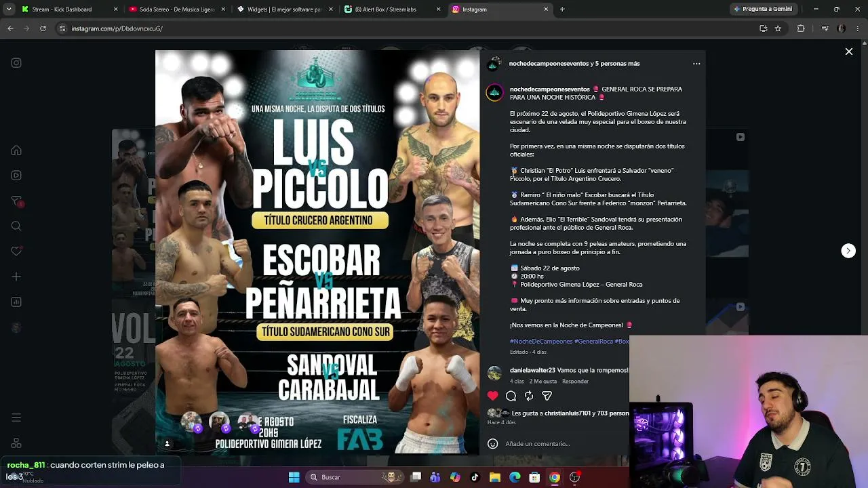Open the #GeneralRoca hashtag
The width and height of the screenshot is (868, 488).
tap(593, 342)
